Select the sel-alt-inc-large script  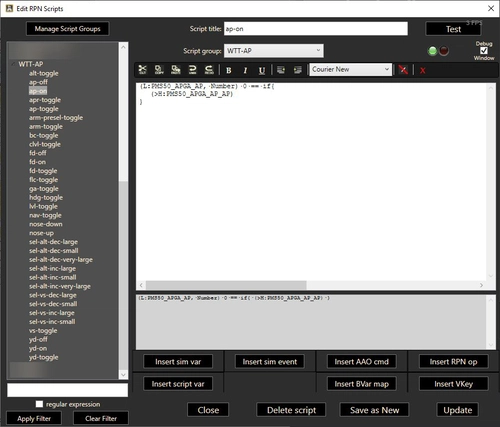pyautogui.click(x=52, y=268)
